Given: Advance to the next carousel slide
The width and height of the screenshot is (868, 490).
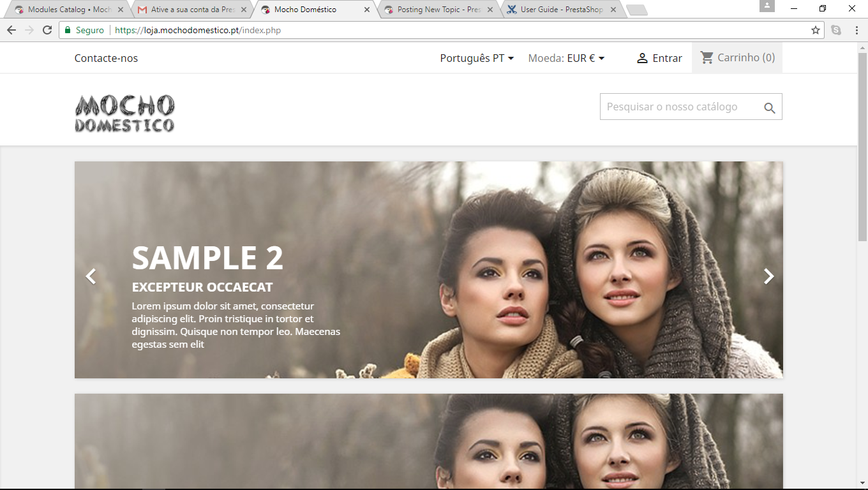Looking at the screenshot, I should [x=769, y=276].
